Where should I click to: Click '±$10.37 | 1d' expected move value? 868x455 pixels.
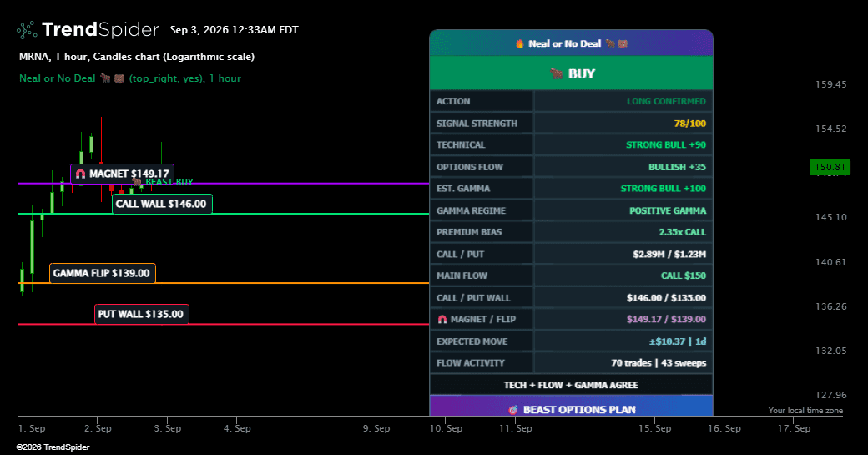pos(678,341)
